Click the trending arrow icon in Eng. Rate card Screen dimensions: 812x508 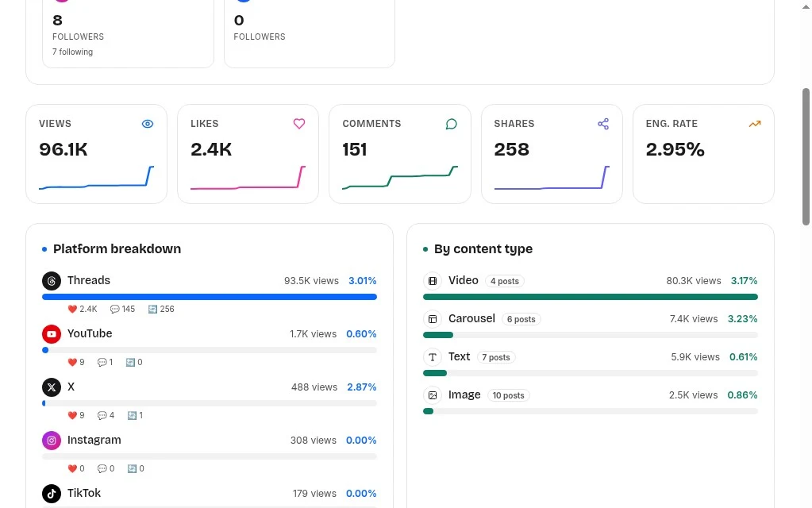[755, 124]
